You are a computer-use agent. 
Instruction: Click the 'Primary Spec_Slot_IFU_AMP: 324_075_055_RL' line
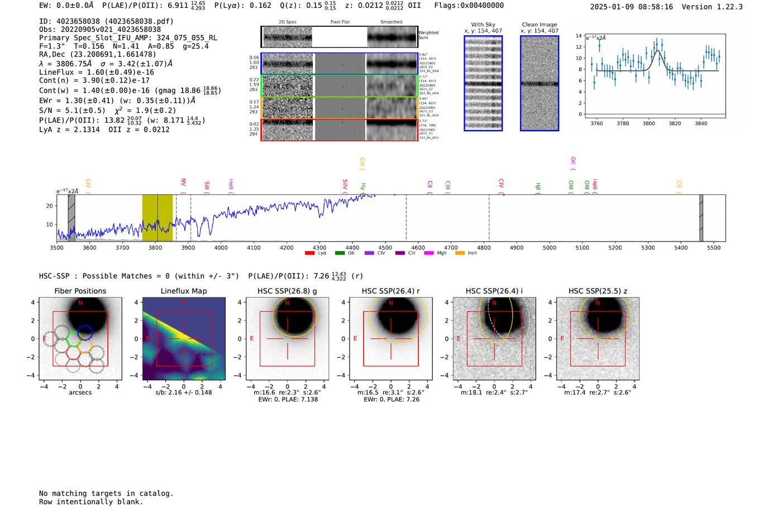click(128, 38)
